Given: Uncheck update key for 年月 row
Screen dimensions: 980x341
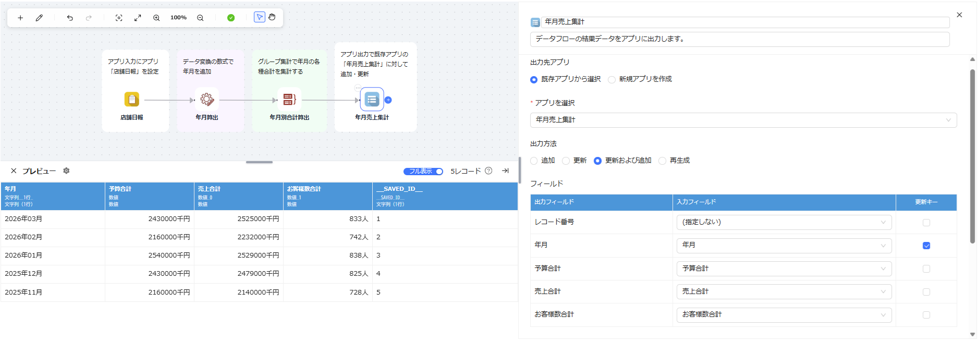Looking at the screenshot, I should pos(926,246).
